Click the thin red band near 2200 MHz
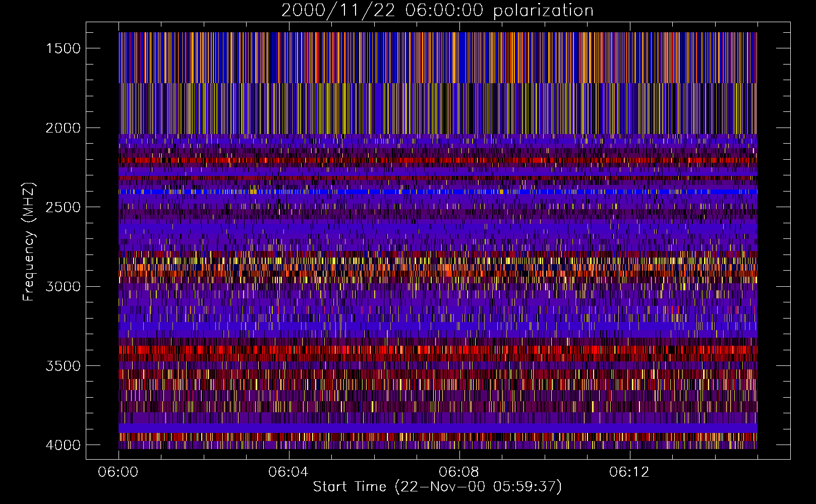 click(x=438, y=160)
